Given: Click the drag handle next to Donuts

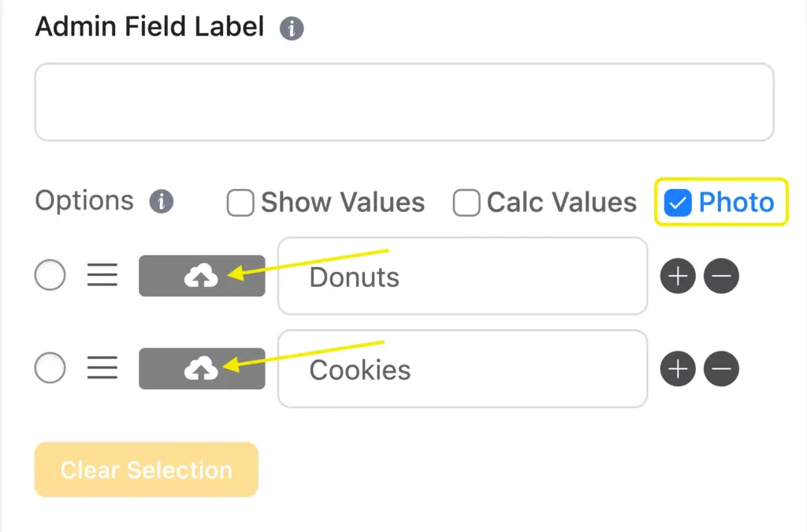Looking at the screenshot, I should click(102, 276).
